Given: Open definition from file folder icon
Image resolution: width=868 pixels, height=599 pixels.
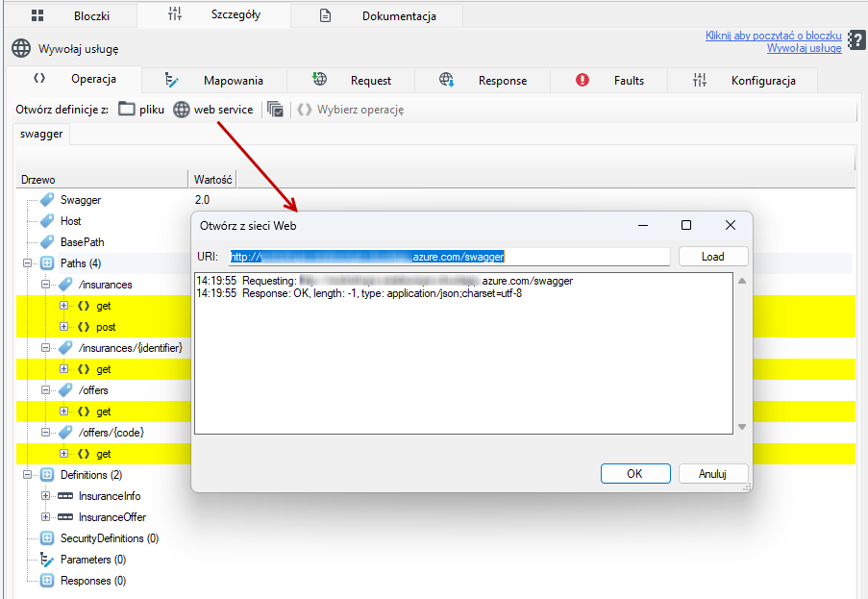Looking at the screenshot, I should point(126,109).
